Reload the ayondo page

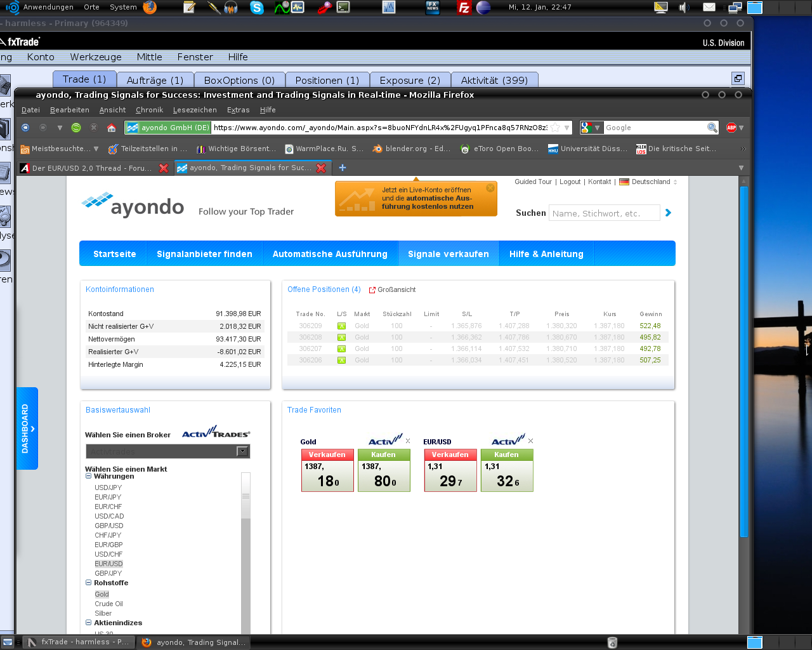tap(76, 128)
